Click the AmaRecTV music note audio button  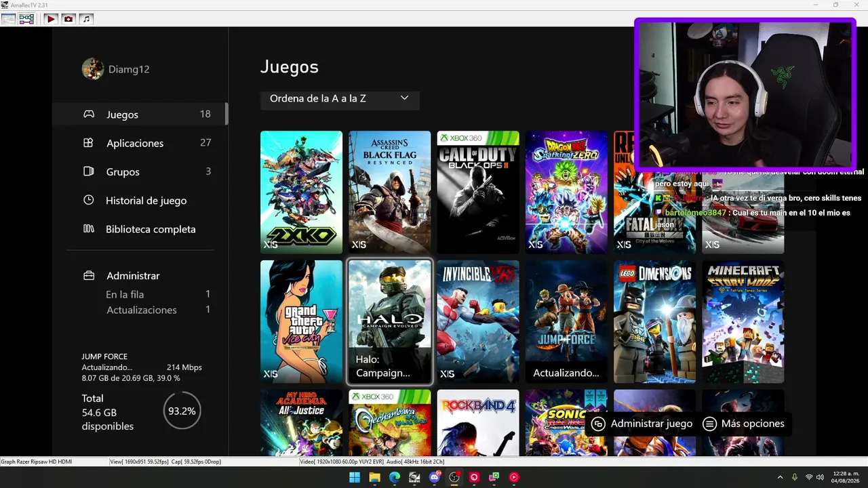86,19
